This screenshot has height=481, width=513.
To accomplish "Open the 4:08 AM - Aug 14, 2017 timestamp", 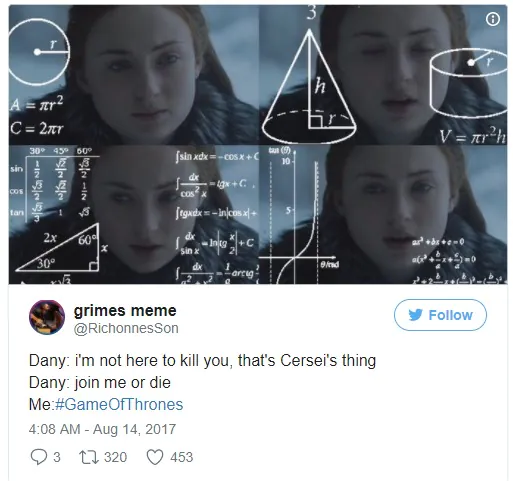I will pyautogui.click(x=102, y=429).
